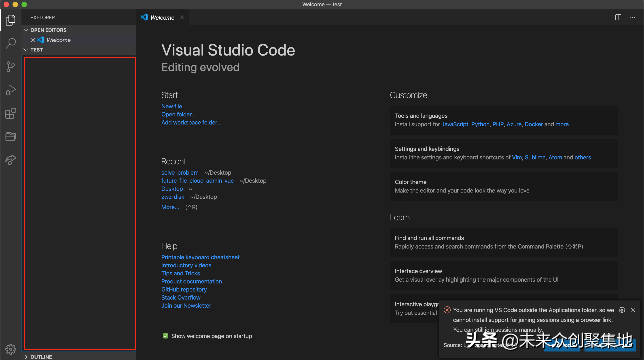
Task: Open notification settings gear icon
Action: tap(622, 310)
